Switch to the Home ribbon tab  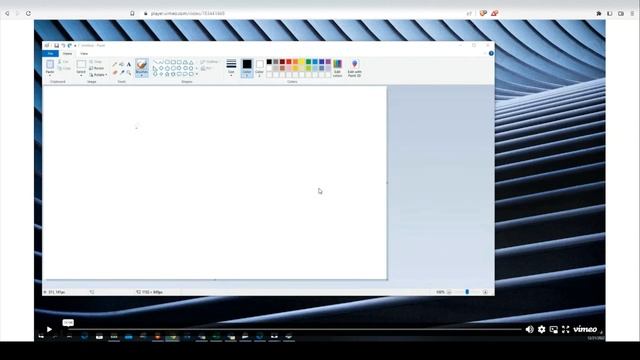click(67, 53)
